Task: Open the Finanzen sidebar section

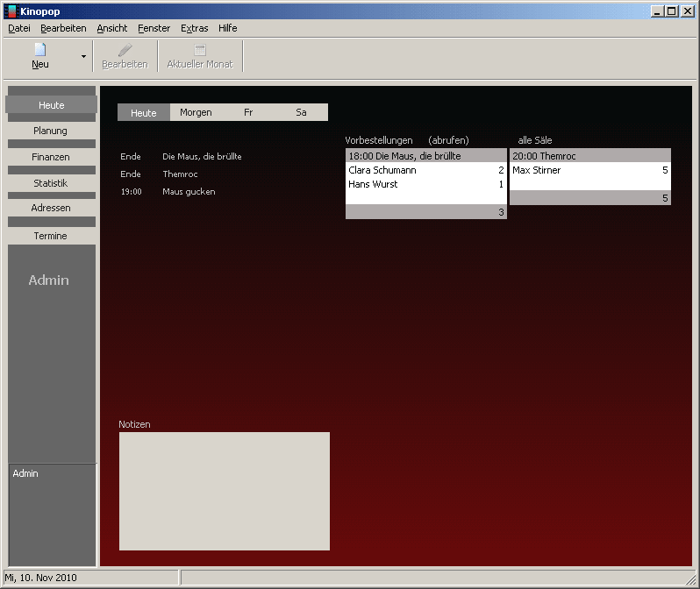Action: coord(51,157)
